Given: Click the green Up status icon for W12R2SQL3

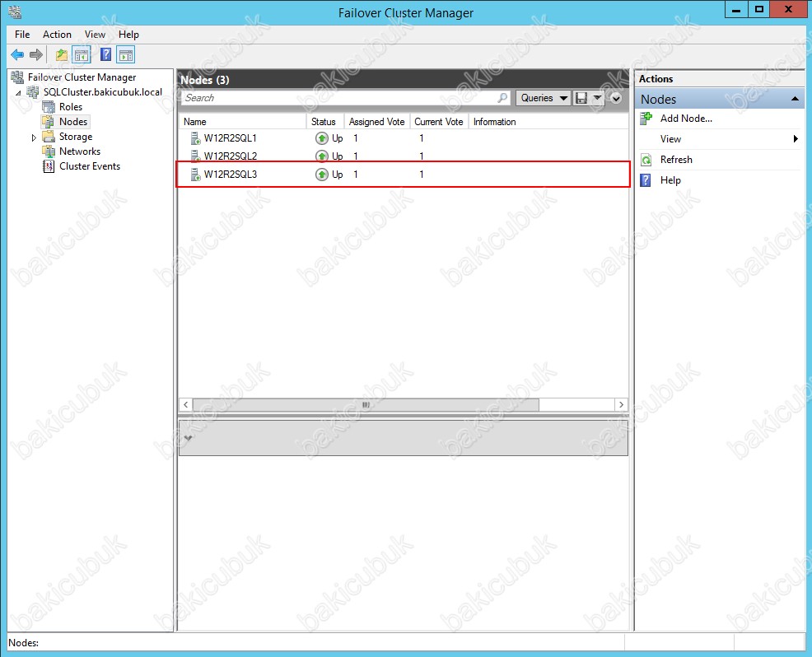Looking at the screenshot, I should click(322, 175).
